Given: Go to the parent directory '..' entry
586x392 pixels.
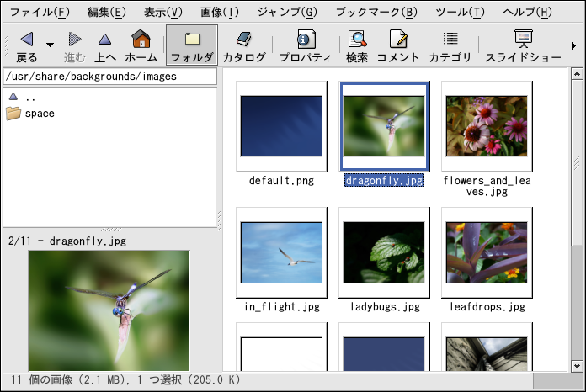Looking at the screenshot, I should pos(30,97).
